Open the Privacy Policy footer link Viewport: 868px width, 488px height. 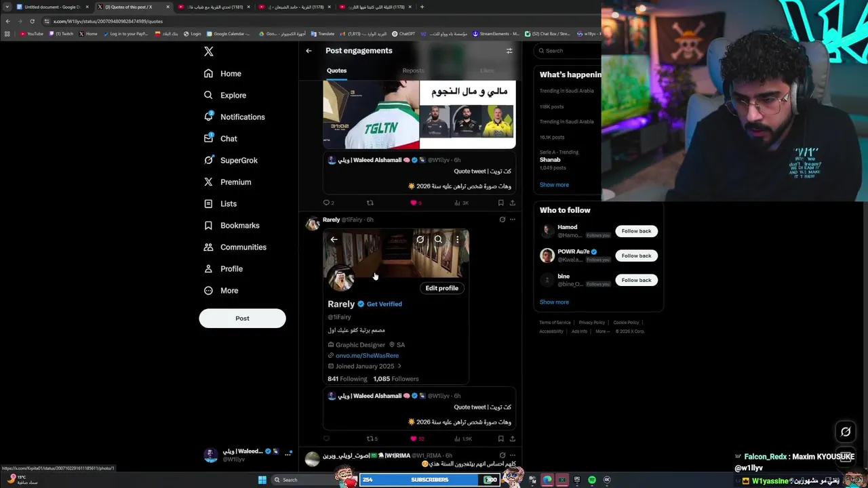(591, 323)
